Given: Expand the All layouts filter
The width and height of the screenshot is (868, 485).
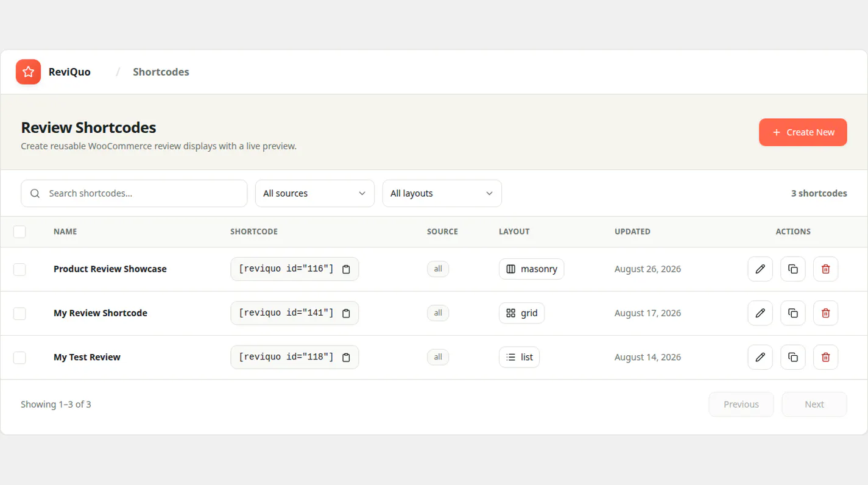Looking at the screenshot, I should (442, 193).
